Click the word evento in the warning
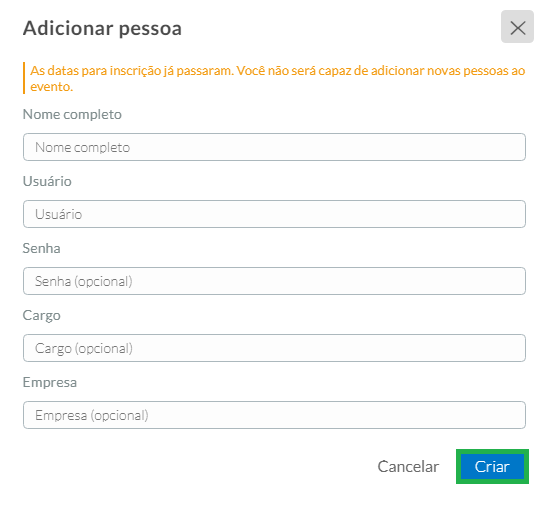 click(x=51, y=86)
